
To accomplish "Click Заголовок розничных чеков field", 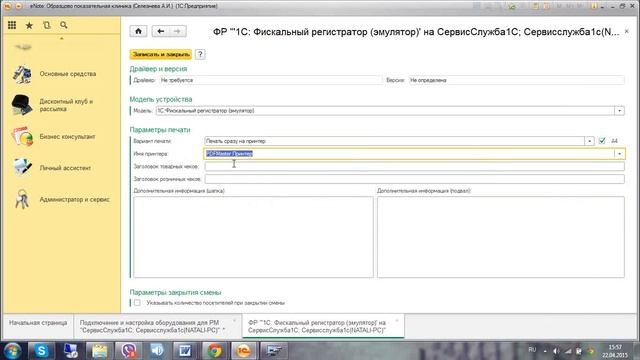I will tap(414, 179).
